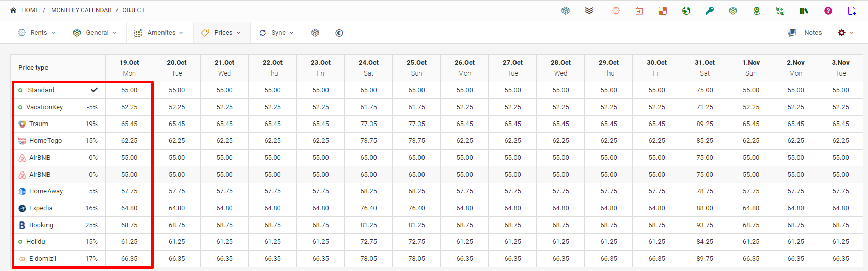Screen dimensions: 868x271
Task: Click the green circle beside VacationKey
Action: (x=20, y=107)
